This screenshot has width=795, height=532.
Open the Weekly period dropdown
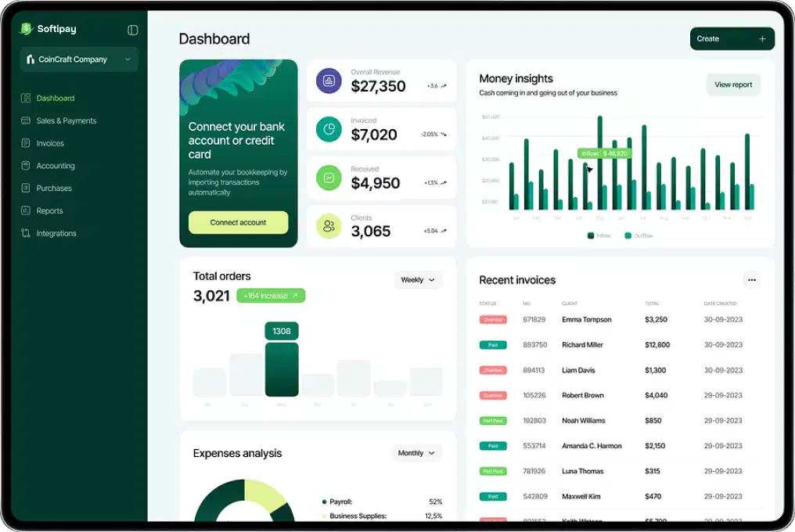point(418,280)
